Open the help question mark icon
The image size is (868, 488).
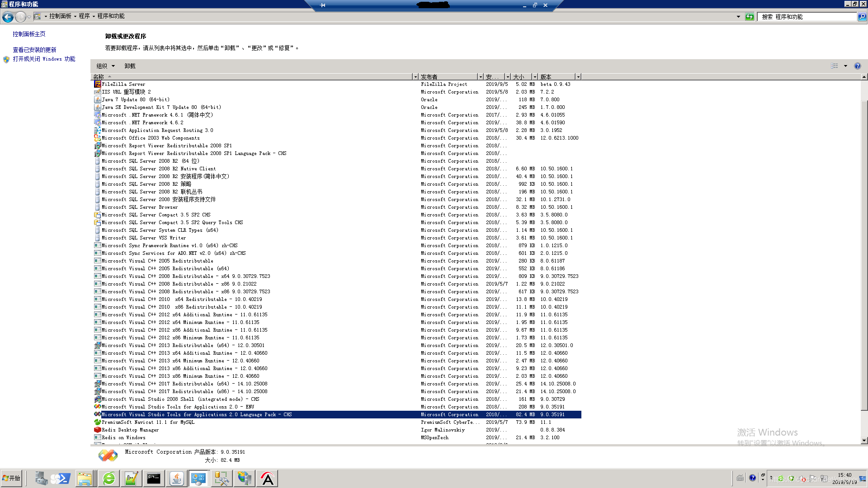click(857, 66)
